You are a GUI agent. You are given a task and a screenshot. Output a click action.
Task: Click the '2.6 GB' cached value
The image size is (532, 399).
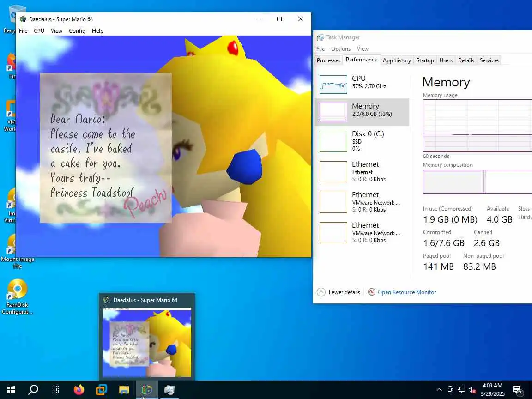tap(487, 243)
